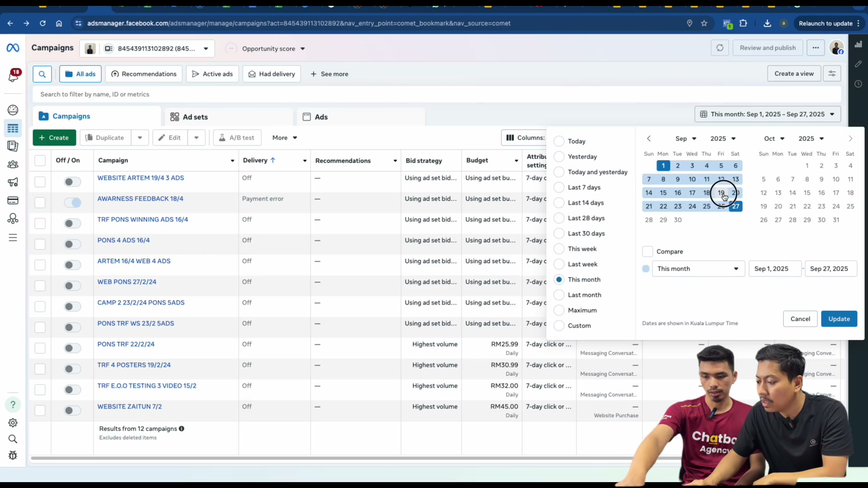Open All tools hamburger menu icon
Screen dimensions: 868x488
pyautogui.click(x=13, y=238)
